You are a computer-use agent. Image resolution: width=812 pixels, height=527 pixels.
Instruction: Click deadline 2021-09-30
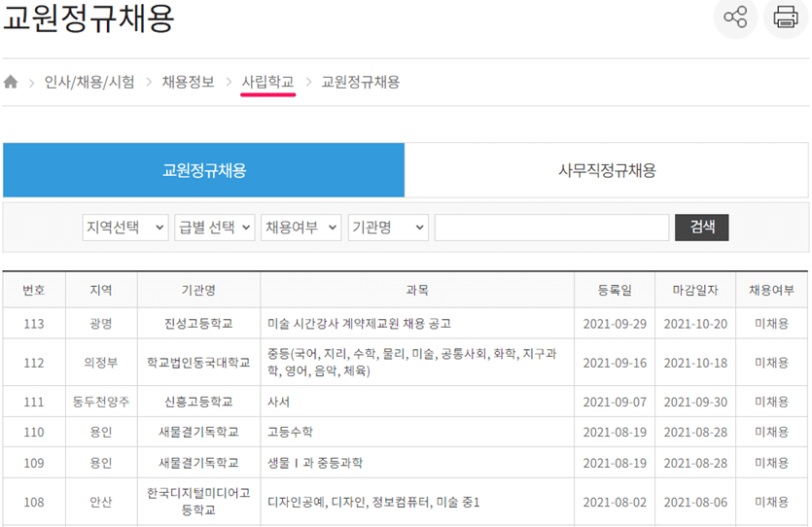(695, 402)
